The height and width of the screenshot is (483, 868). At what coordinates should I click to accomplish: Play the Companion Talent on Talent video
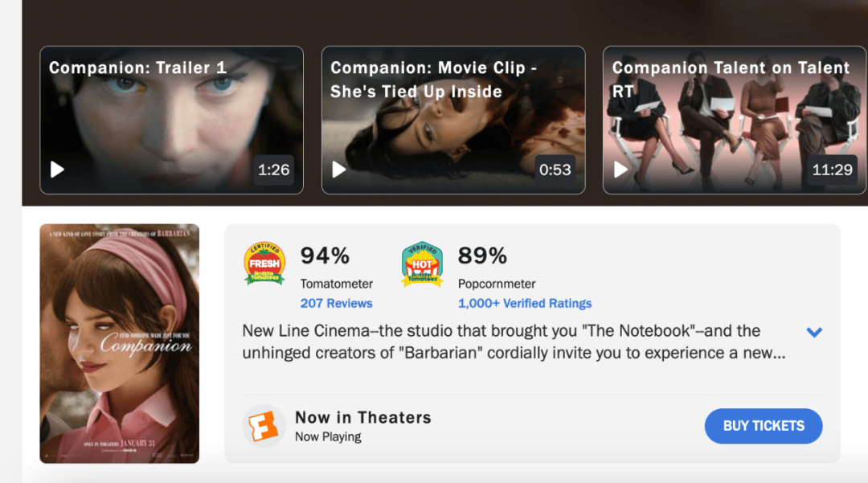click(x=620, y=170)
